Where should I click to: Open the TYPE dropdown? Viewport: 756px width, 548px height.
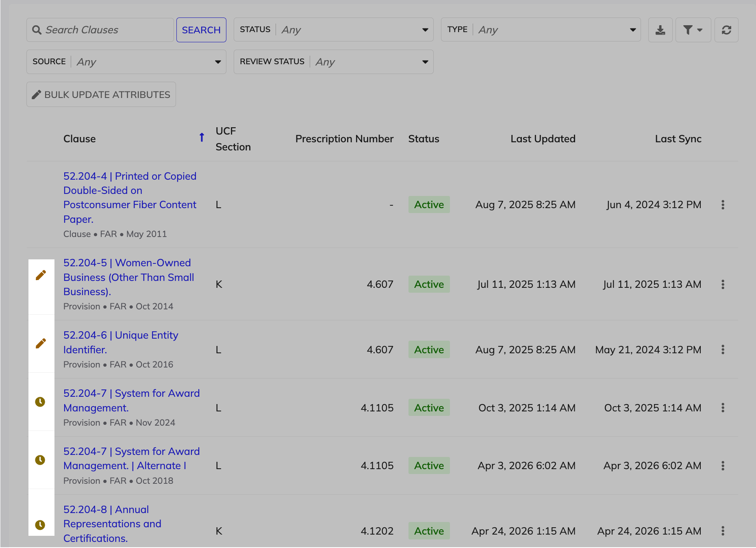[x=541, y=30]
